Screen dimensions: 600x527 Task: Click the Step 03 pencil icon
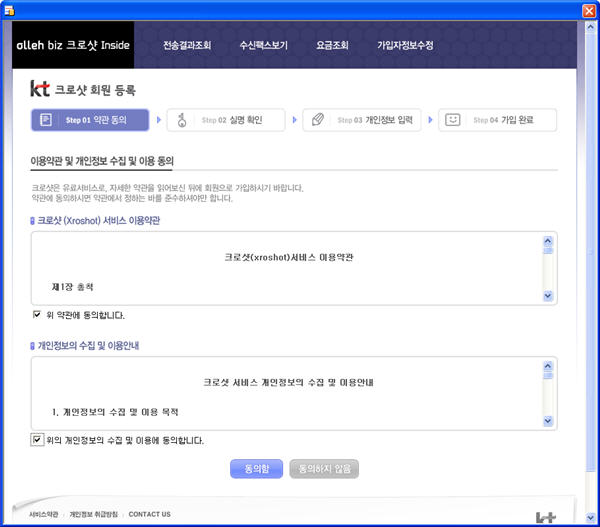tap(318, 120)
